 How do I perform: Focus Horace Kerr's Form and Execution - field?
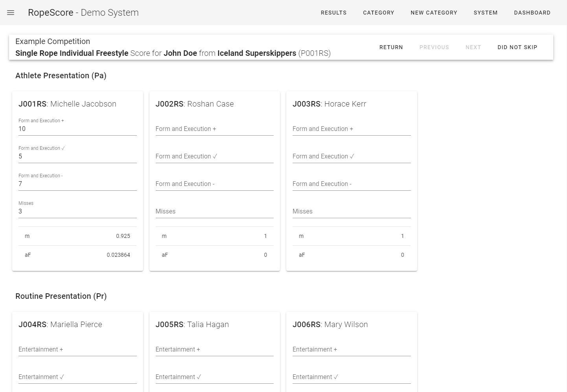(x=351, y=184)
